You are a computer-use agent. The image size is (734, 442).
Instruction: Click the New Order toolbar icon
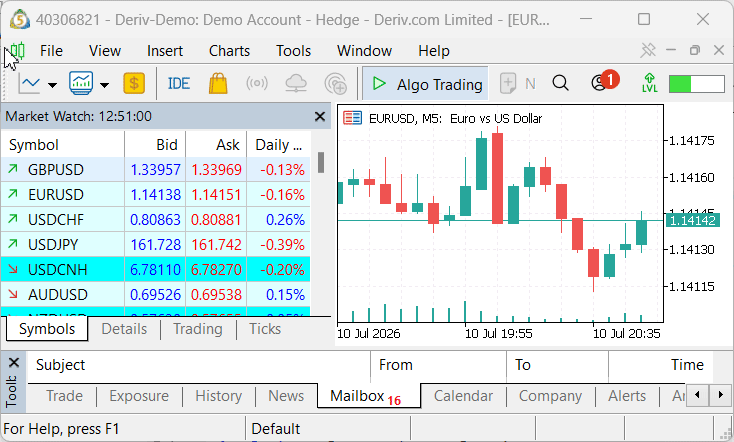507,84
